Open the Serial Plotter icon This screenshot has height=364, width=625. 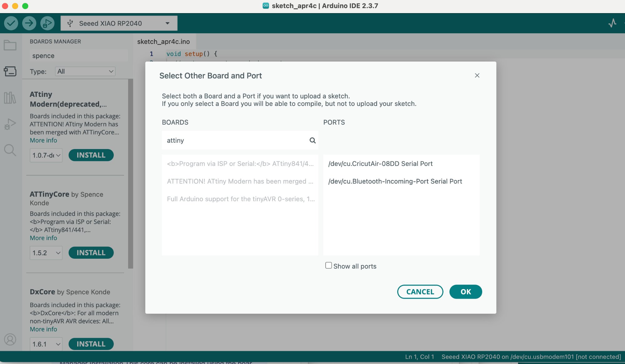[x=612, y=23]
